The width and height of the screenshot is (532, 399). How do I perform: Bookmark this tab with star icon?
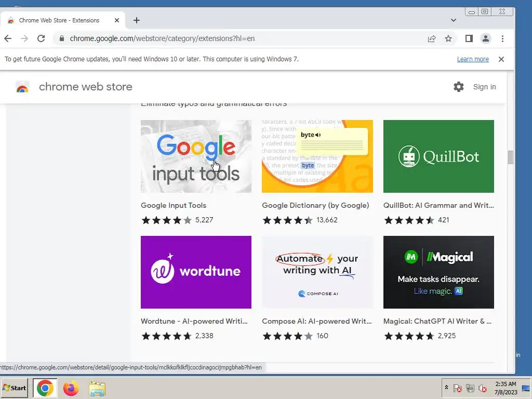tap(448, 38)
